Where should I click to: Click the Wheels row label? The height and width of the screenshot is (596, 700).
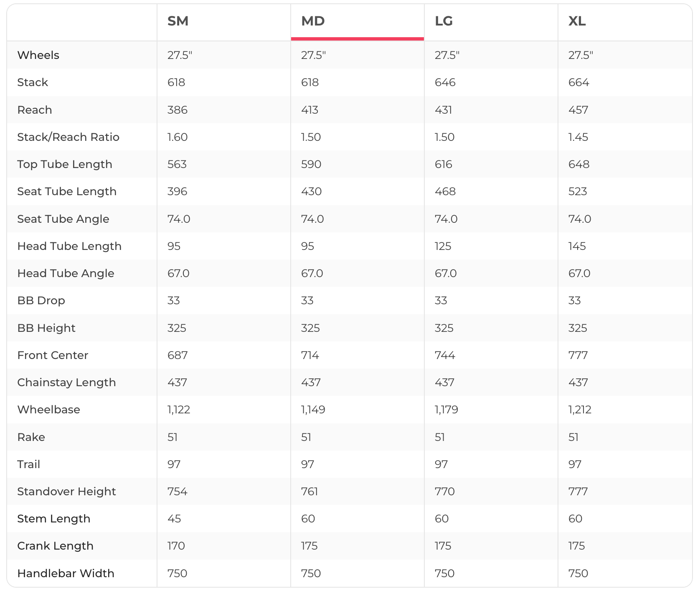[38, 55]
